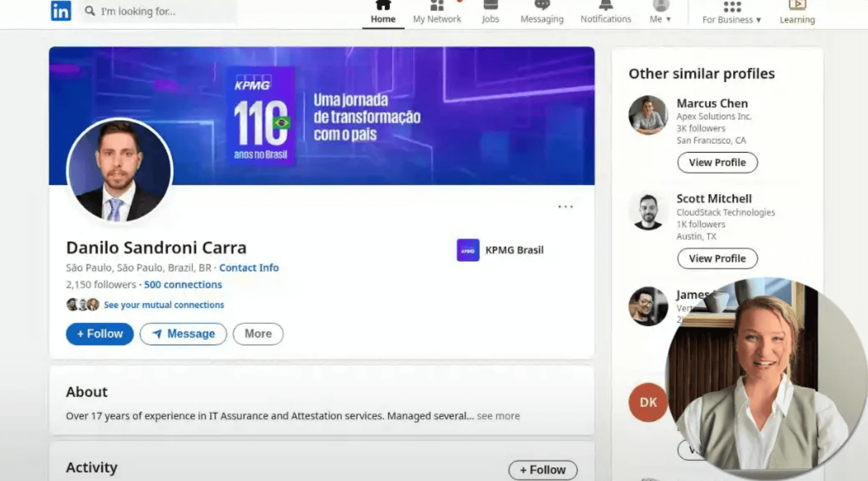Click the mutual connections avatars
Screen dimensions: 868x481
(82, 304)
